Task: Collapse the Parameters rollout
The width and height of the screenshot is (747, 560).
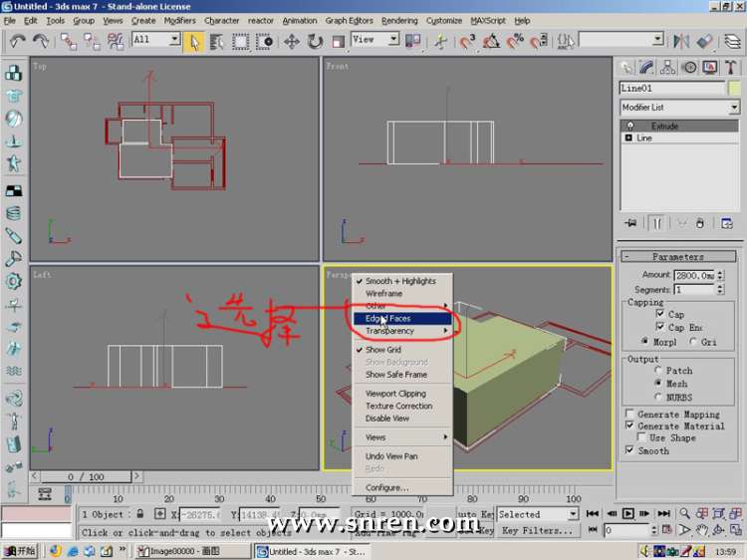Action: 677,257
